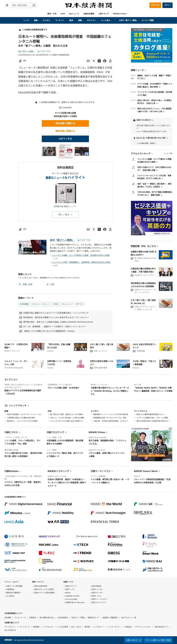The image size is (177, 644).
Task: Click the orange お申し込み button
Action: point(155,5)
